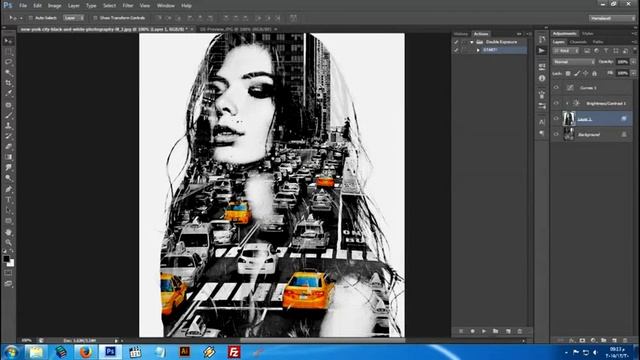Click the Record button in the Actions panel

pos(472,331)
